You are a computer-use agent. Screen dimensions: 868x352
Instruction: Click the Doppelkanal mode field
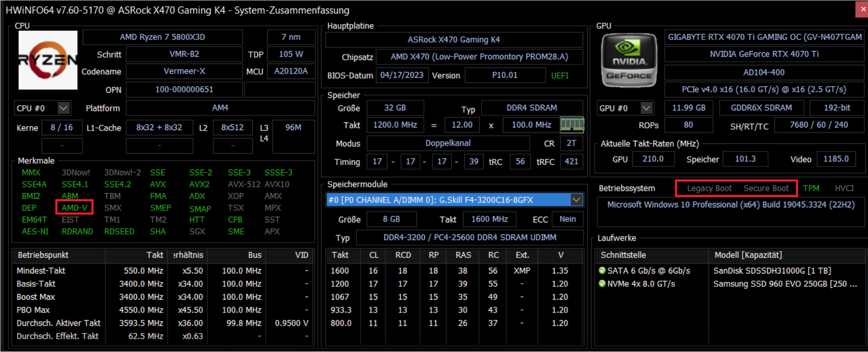(x=448, y=143)
